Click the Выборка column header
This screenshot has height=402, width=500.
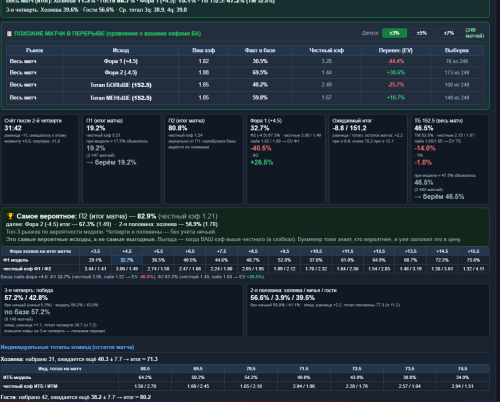(457, 50)
